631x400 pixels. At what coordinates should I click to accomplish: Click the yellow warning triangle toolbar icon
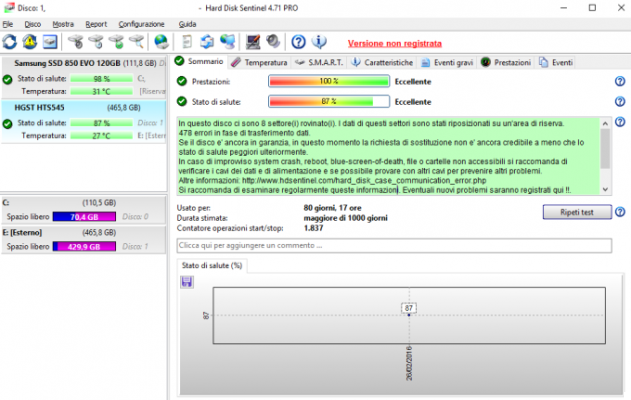tap(30, 42)
